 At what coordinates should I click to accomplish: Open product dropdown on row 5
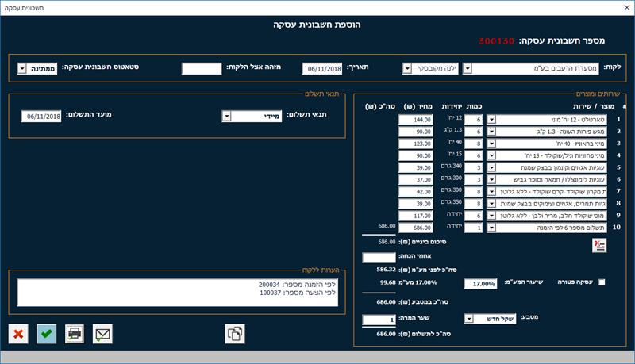pos(491,167)
